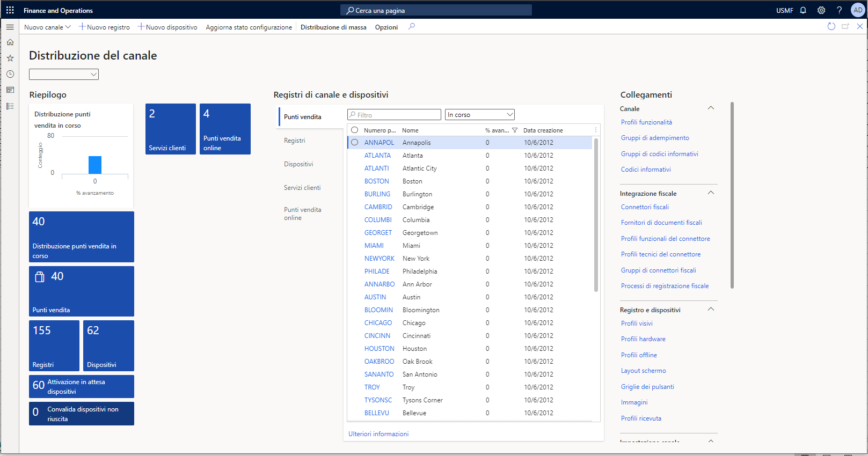Click the blue bar in chart
The image size is (868, 456).
(95, 165)
